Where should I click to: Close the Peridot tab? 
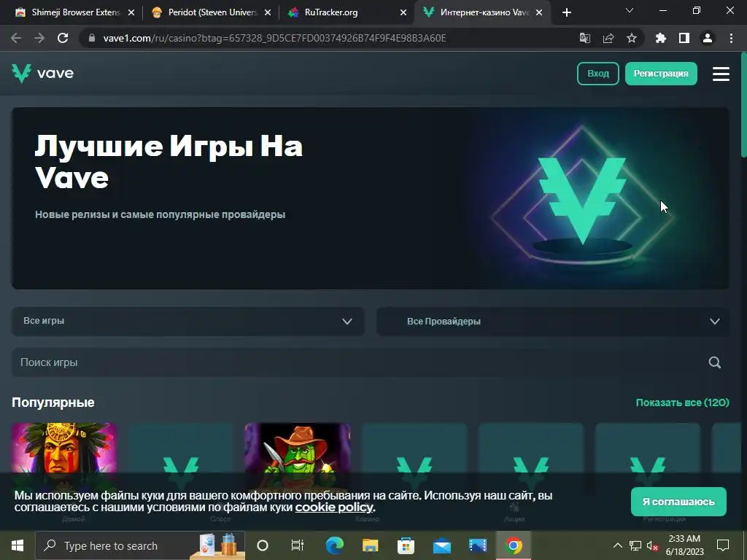tap(268, 13)
